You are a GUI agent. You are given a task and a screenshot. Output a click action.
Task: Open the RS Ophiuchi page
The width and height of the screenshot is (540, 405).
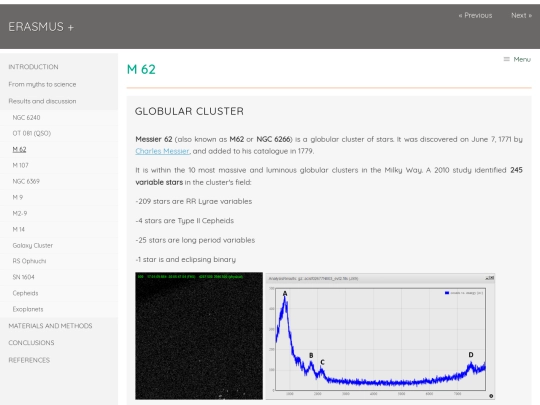click(29, 261)
